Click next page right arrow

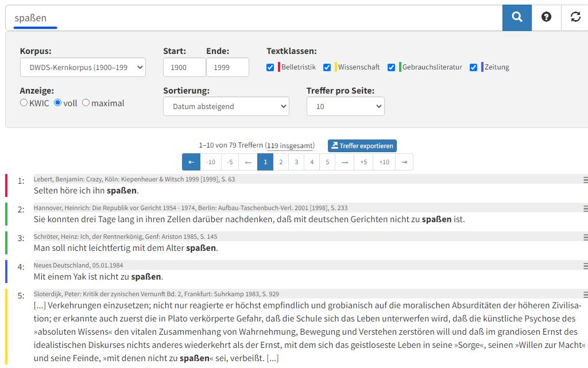click(345, 162)
